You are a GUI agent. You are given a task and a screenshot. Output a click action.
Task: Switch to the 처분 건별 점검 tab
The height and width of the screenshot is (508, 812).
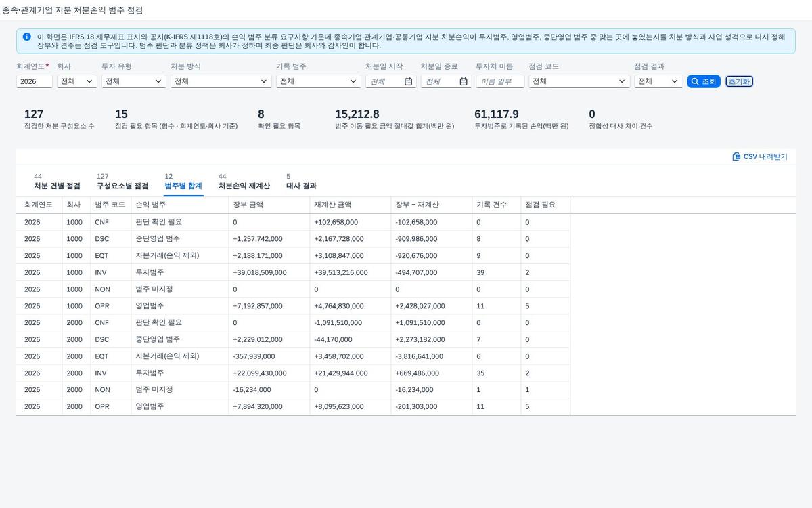[x=57, y=182]
